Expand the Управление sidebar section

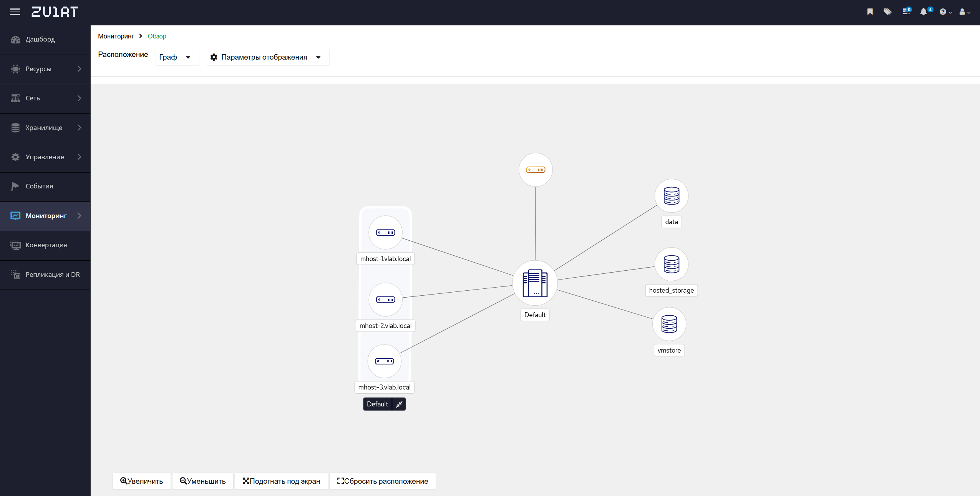click(45, 157)
